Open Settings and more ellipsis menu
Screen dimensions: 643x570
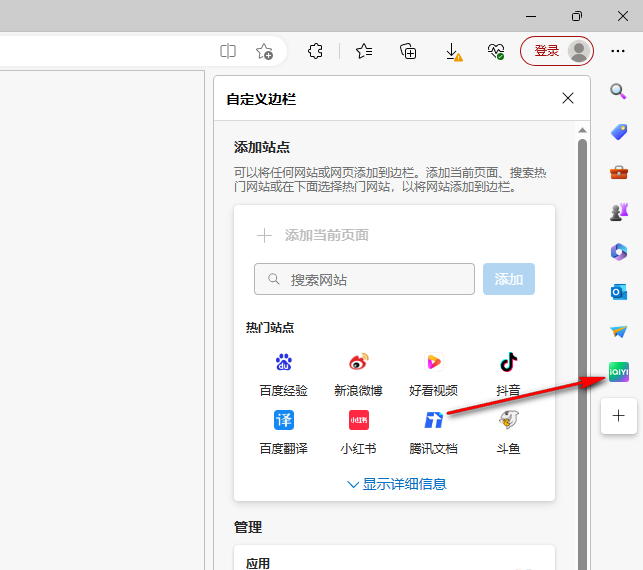pos(618,51)
